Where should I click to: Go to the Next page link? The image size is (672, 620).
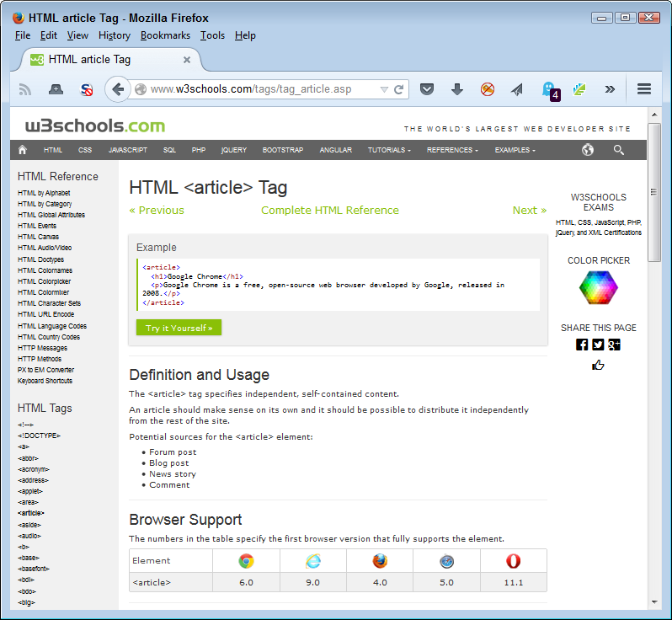pyautogui.click(x=530, y=210)
